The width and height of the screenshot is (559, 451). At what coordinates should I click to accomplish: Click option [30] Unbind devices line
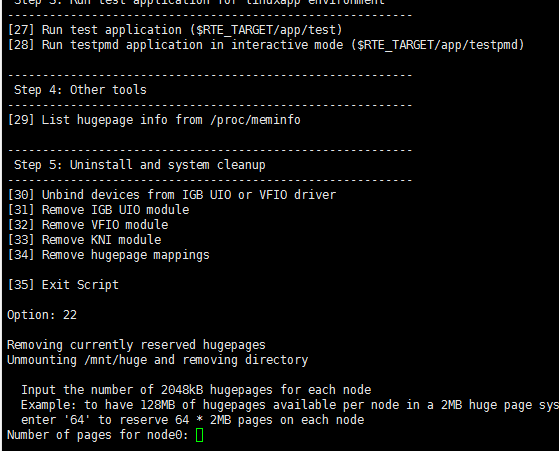pos(172,195)
